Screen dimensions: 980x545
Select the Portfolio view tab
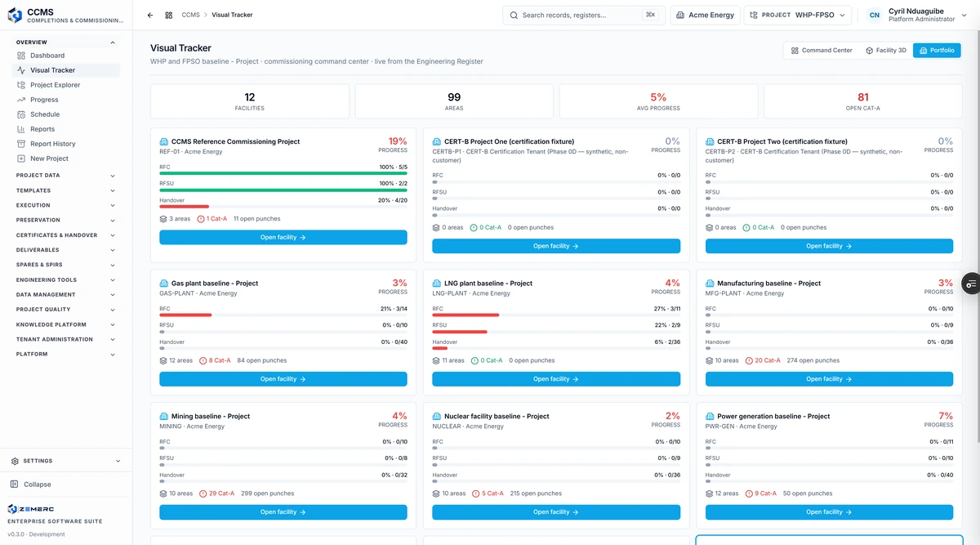click(937, 51)
